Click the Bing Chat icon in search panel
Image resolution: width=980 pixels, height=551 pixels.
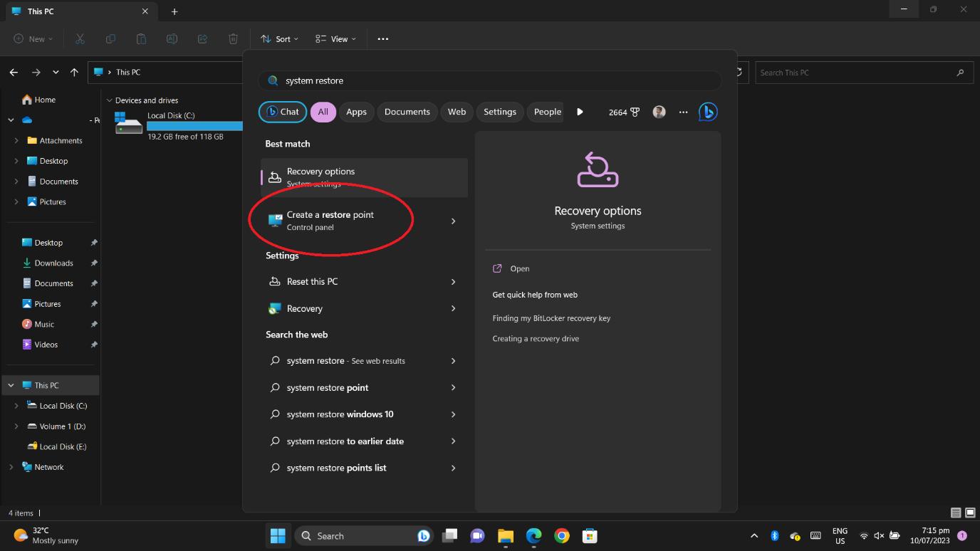(707, 112)
